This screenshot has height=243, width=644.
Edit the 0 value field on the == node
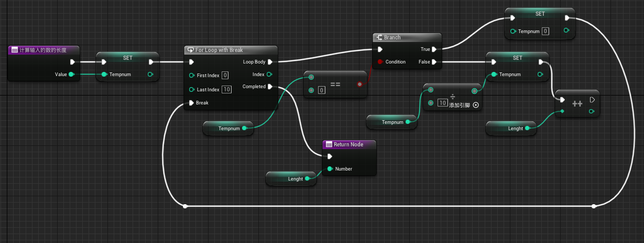click(x=321, y=90)
